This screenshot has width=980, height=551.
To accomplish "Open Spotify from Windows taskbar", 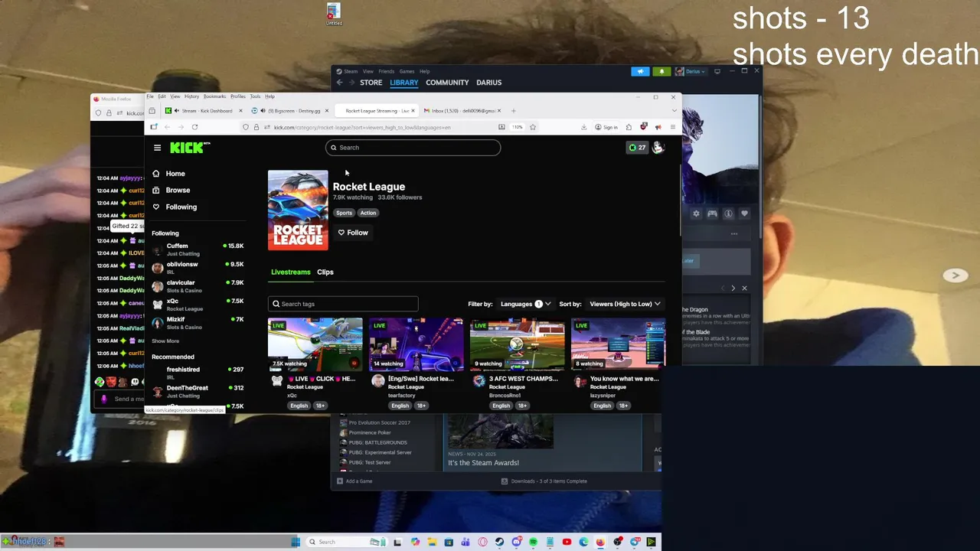I will [533, 542].
